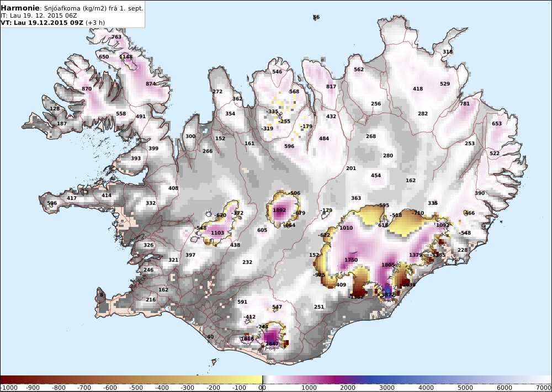552x392 pixels.
Task: Select the map value 1010
Action: [x=346, y=228]
